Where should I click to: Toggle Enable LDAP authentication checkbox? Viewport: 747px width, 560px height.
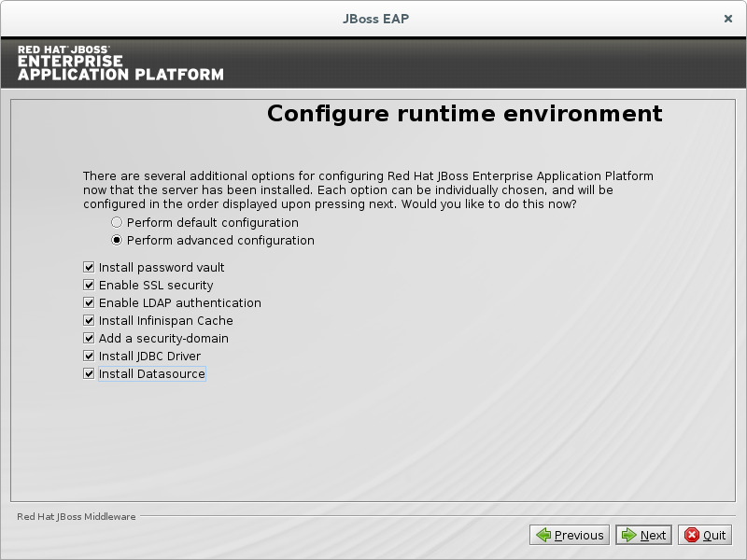pyautogui.click(x=90, y=303)
